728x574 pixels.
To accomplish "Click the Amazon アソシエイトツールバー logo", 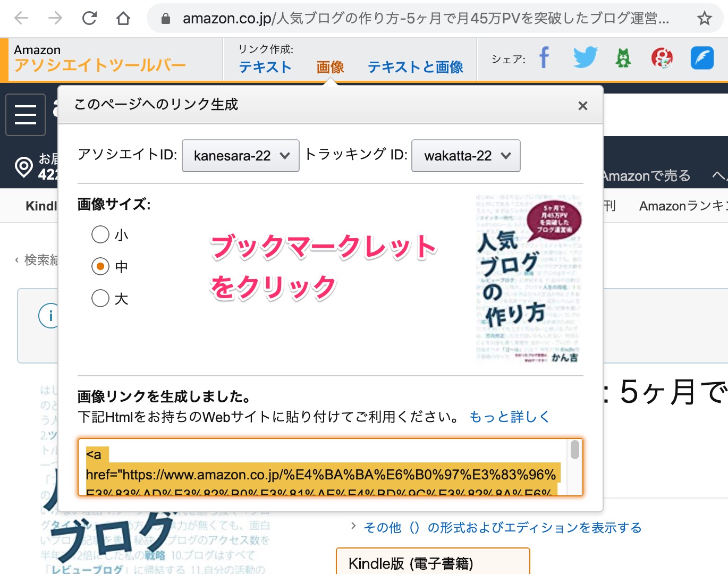I will tap(100, 58).
